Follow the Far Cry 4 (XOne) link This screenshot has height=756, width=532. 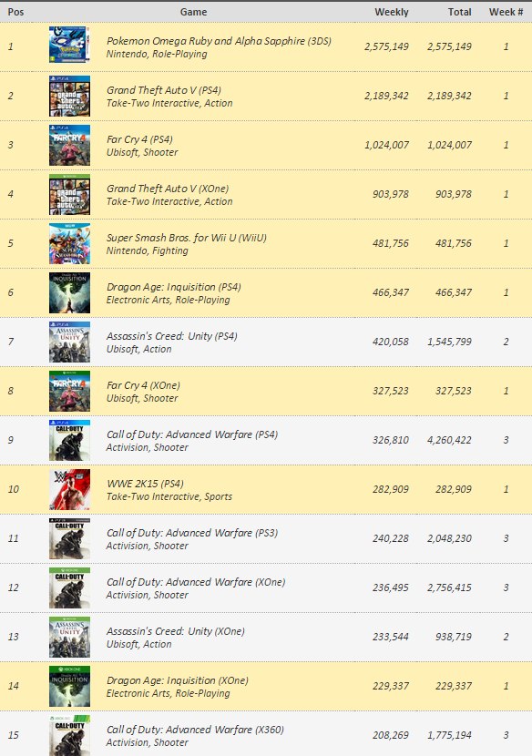pyautogui.click(x=143, y=385)
